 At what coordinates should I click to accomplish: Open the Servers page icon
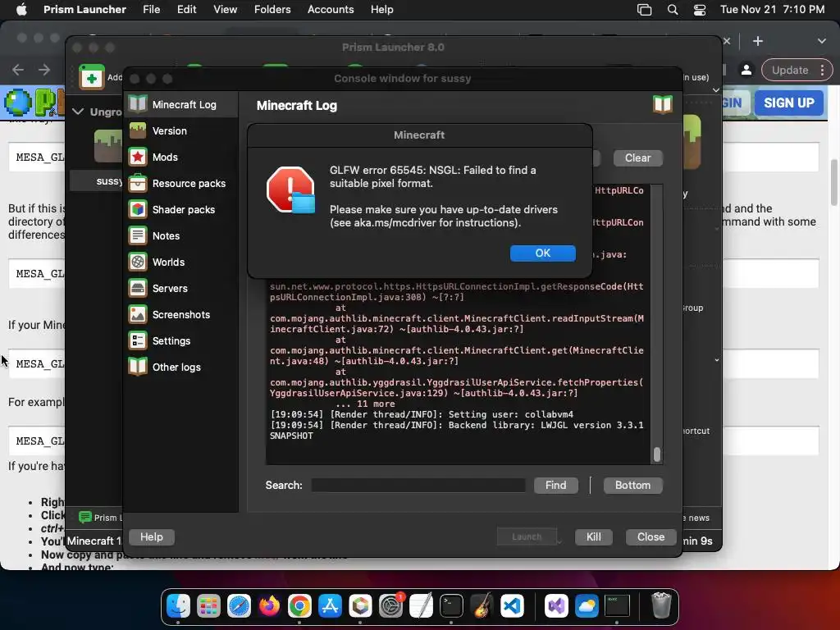tap(138, 288)
